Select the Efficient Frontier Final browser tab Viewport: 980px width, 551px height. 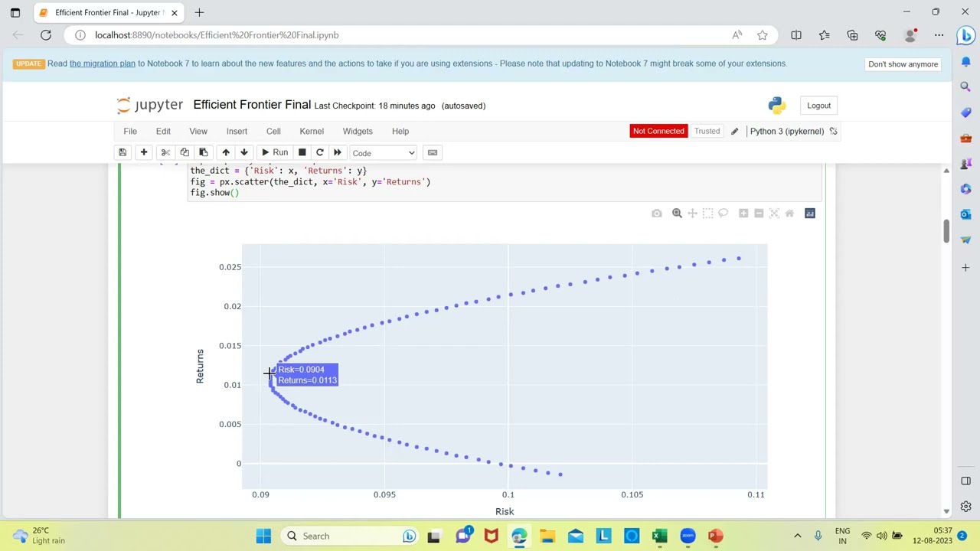(108, 12)
